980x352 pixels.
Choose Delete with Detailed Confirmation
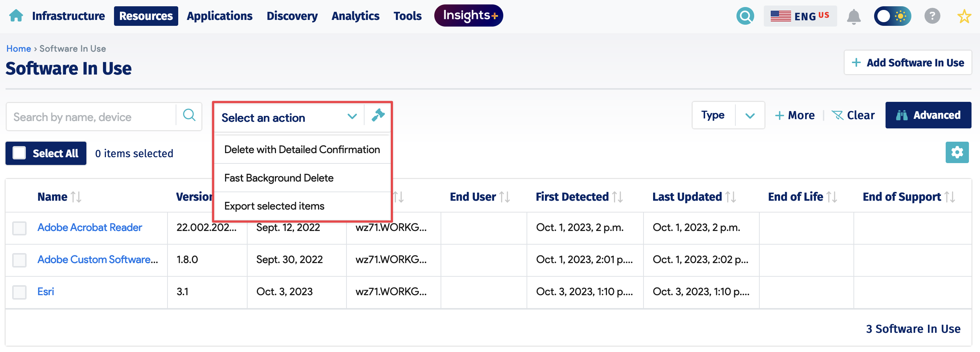pyautogui.click(x=302, y=149)
